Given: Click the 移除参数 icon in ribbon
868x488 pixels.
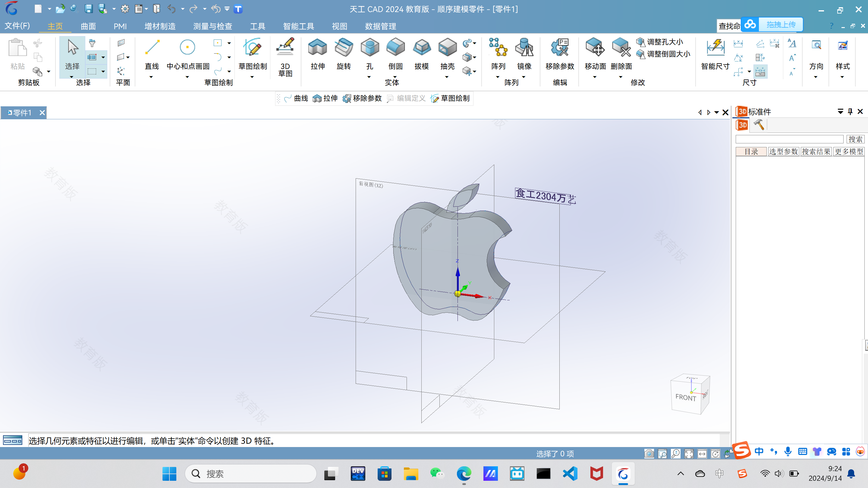Looking at the screenshot, I should click(560, 48).
